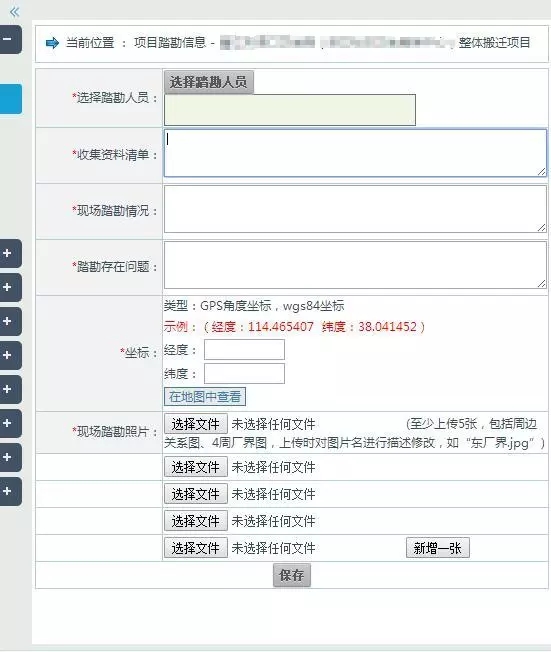Save the form with 保存 button
The image size is (551, 652).
point(292,575)
